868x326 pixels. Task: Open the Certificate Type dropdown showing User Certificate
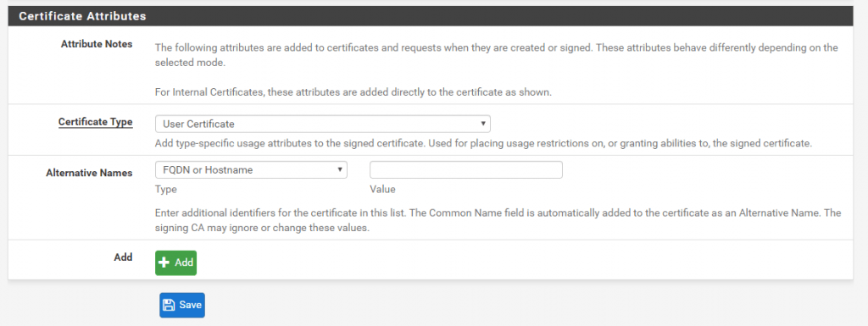tap(323, 124)
